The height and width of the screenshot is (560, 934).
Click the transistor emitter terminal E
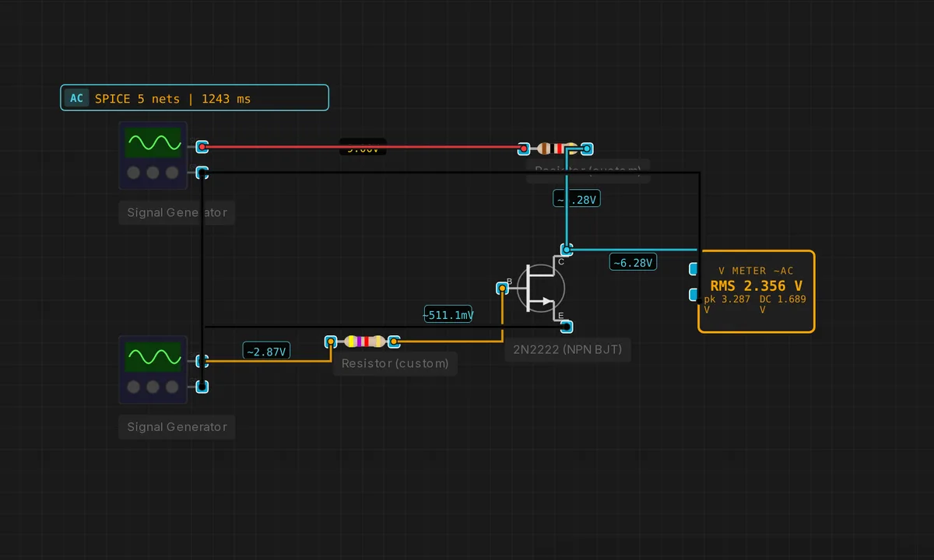click(x=567, y=327)
